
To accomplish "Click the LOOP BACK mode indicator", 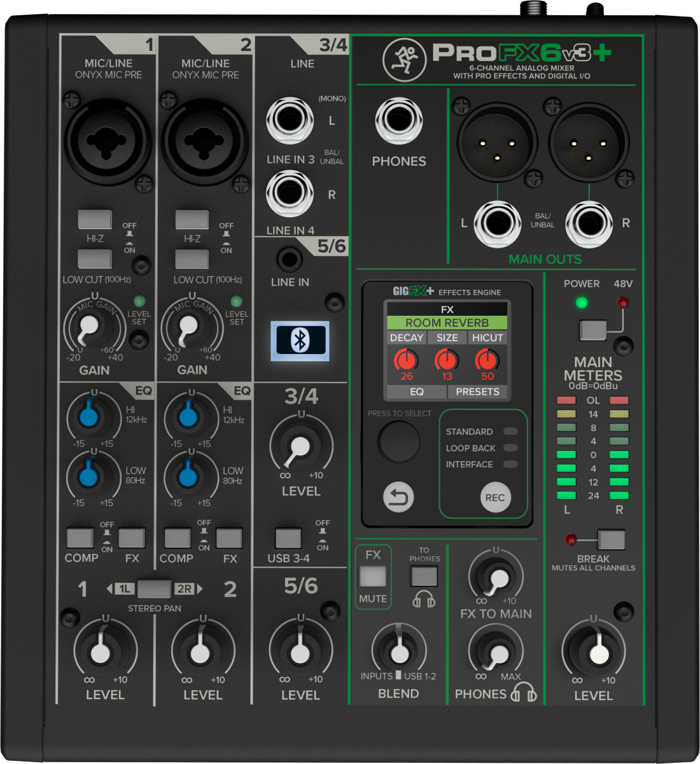I will [x=510, y=448].
